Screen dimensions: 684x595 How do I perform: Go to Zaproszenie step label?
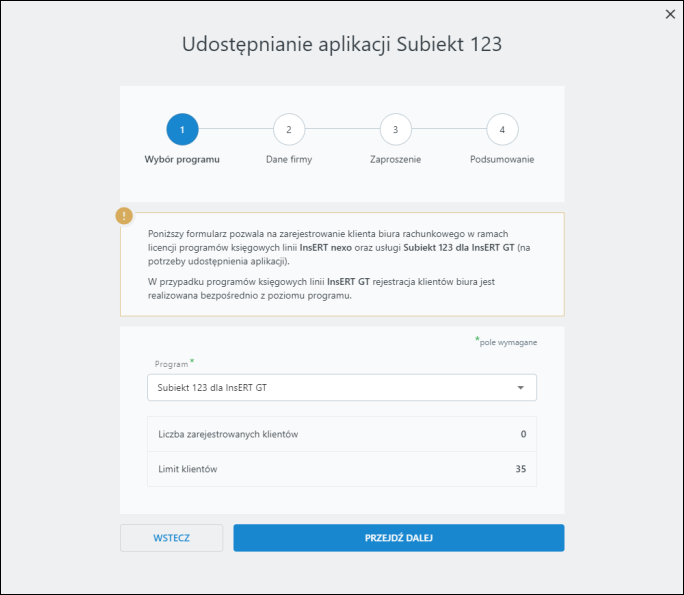(396, 159)
